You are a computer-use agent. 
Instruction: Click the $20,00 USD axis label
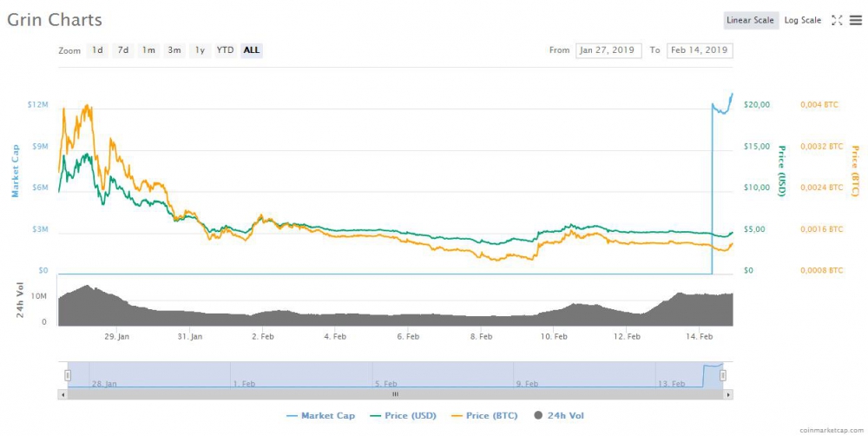point(757,104)
